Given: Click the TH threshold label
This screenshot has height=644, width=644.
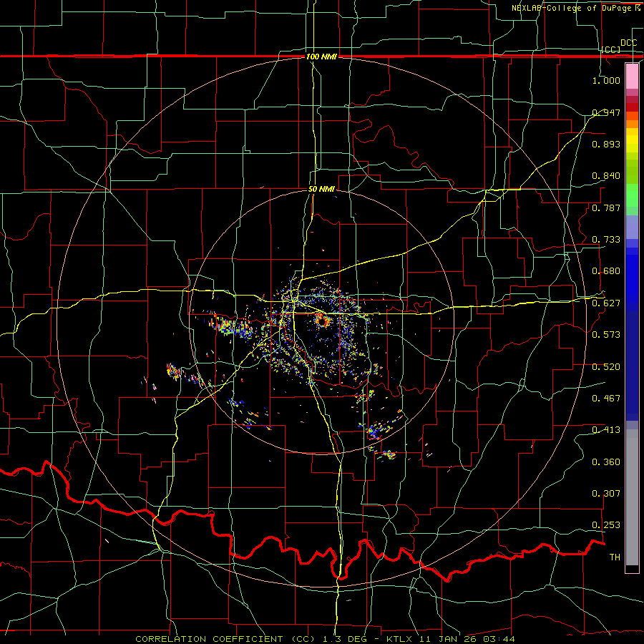Looking at the screenshot, I should tap(615, 557).
